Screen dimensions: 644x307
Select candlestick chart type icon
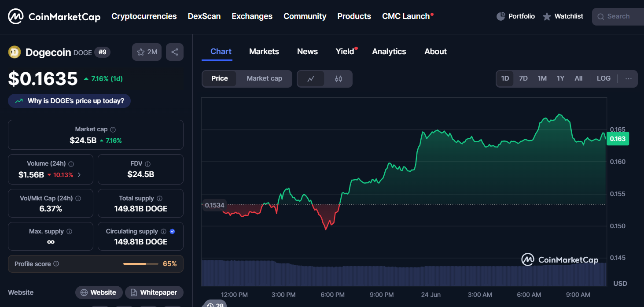point(338,79)
